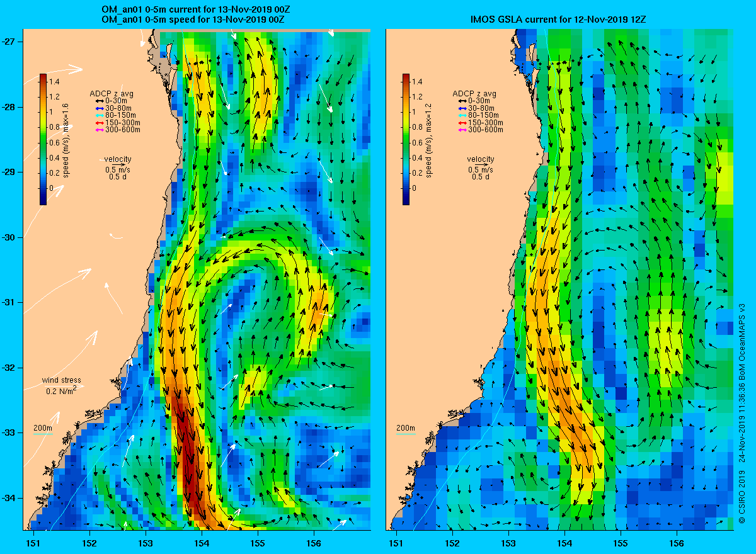Click "speed (m/s), max=1.6" colour bar caption
The image size is (756, 554).
click(x=66, y=140)
